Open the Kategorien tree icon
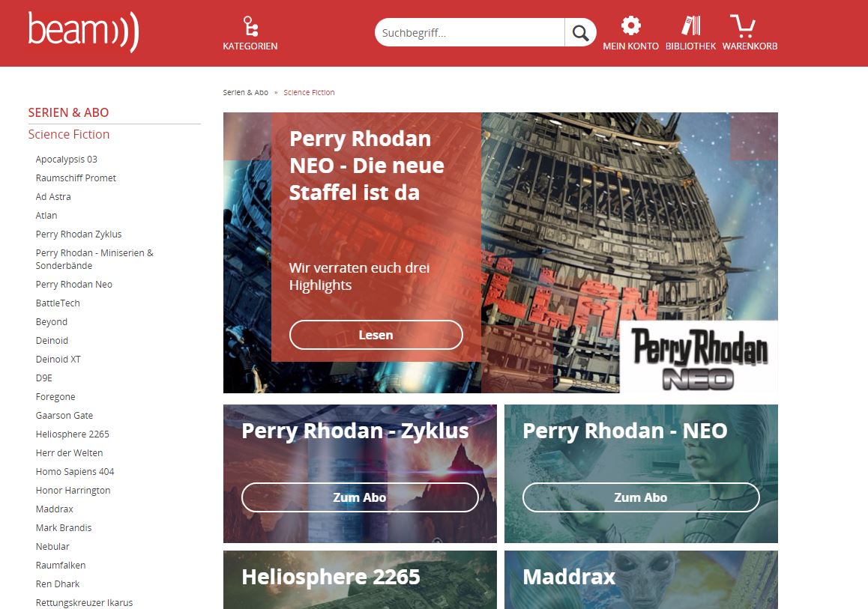 click(x=250, y=26)
